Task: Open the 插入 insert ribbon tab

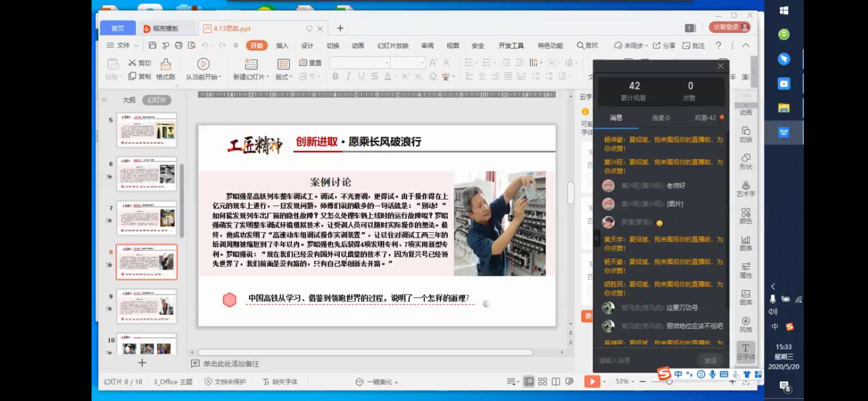Action: click(282, 46)
